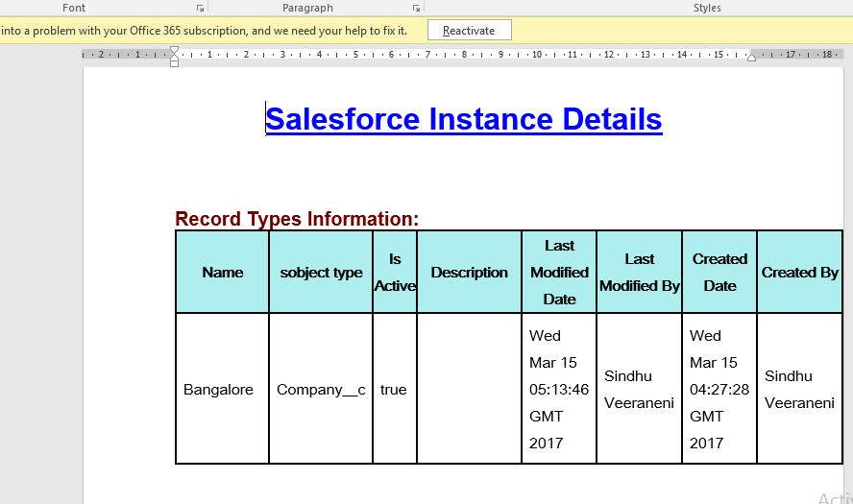
Task: Click the Created Date column header
Action: click(x=719, y=272)
